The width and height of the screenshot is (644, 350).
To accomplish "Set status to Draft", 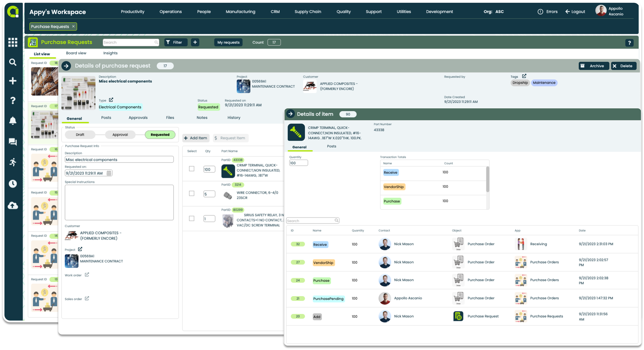I will click(80, 135).
